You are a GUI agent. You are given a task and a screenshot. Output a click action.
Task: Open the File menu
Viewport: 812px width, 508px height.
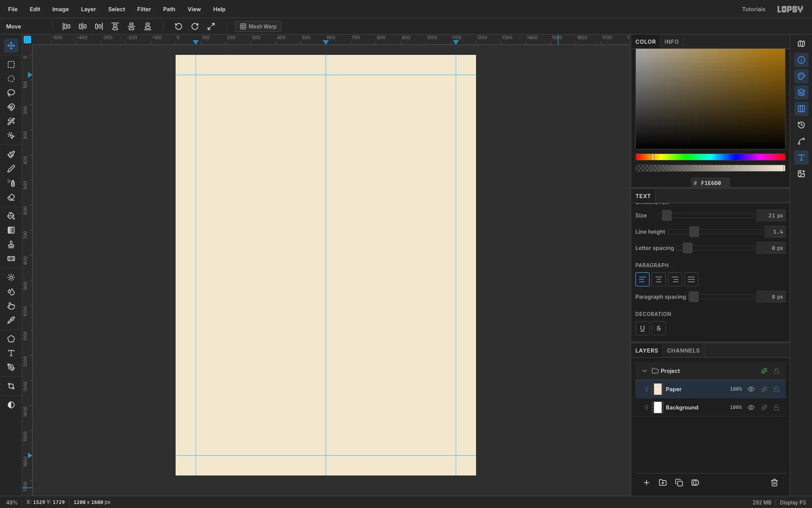tap(13, 9)
